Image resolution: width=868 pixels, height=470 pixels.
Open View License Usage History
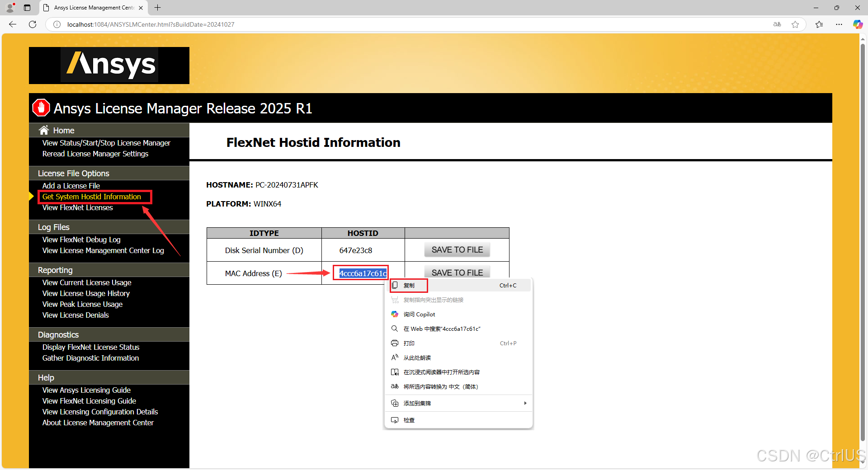pyautogui.click(x=86, y=293)
